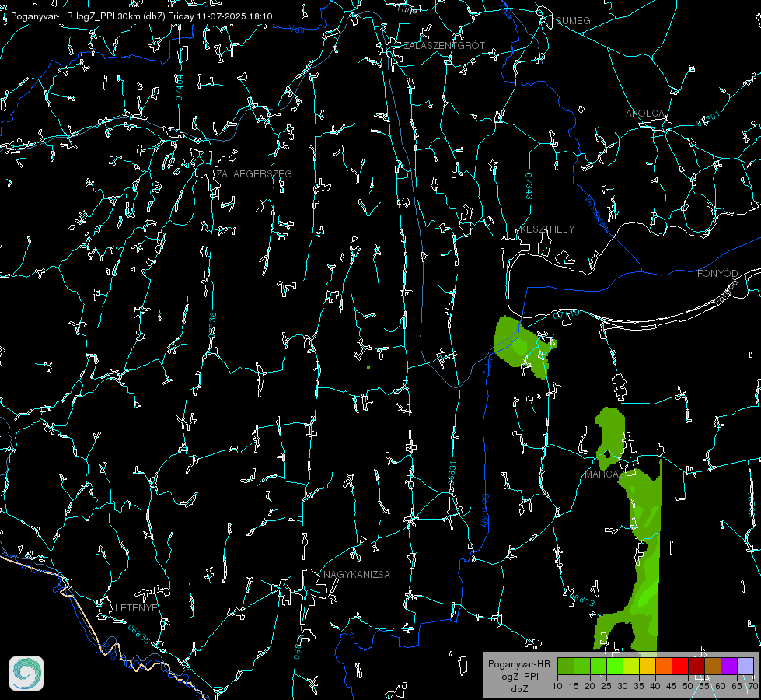761x700 pixels.
Task: Click the legend value 40
Action: (x=655, y=687)
